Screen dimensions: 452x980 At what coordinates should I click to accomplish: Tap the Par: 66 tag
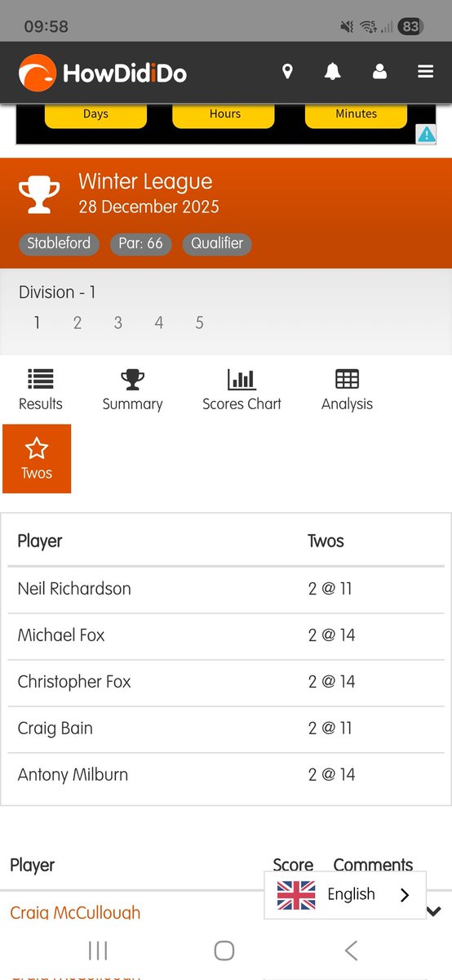point(140,243)
